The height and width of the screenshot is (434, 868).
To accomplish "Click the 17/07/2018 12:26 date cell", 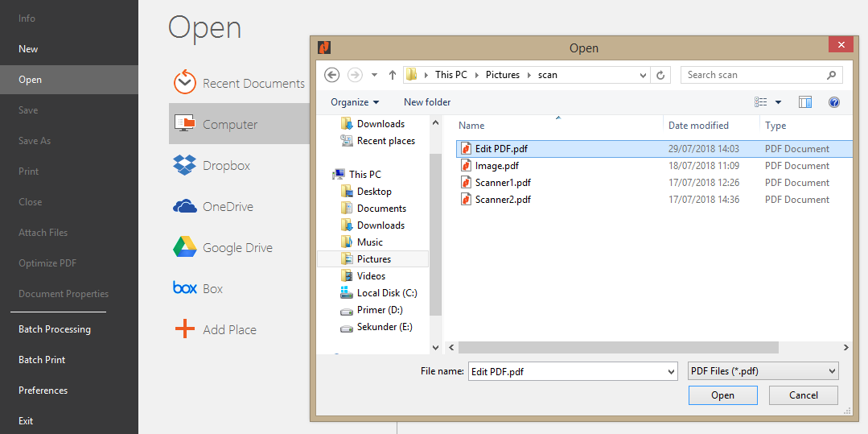I will click(704, 182).
